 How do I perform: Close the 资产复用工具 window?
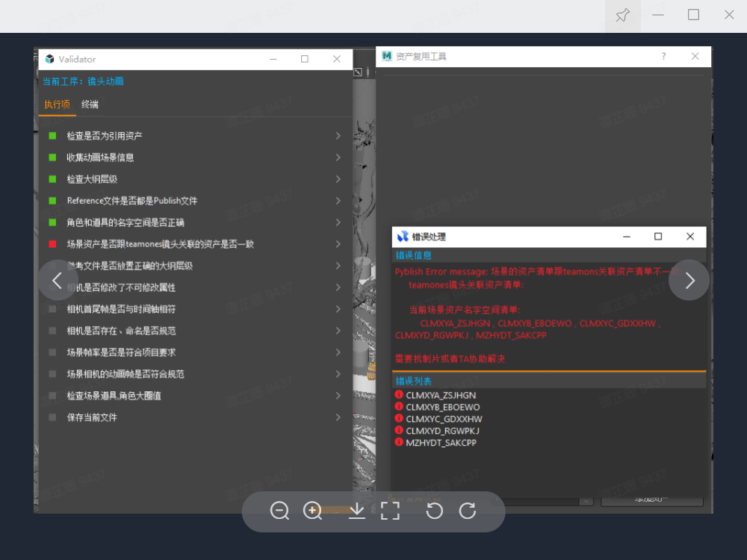coord(695,56)
